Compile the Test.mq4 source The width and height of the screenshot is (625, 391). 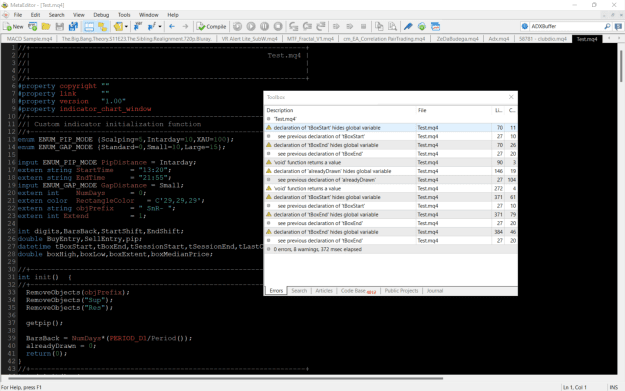(211, 27)
